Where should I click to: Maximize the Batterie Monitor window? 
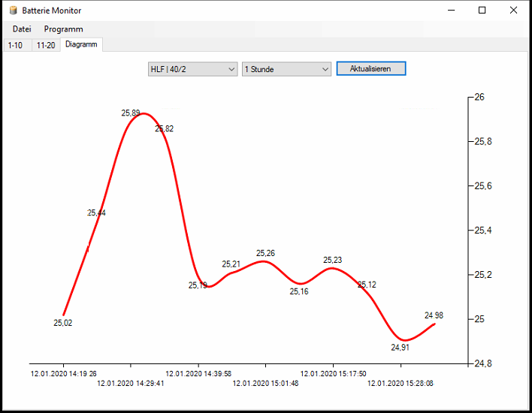pyautogui.click(x=482, y=11)
